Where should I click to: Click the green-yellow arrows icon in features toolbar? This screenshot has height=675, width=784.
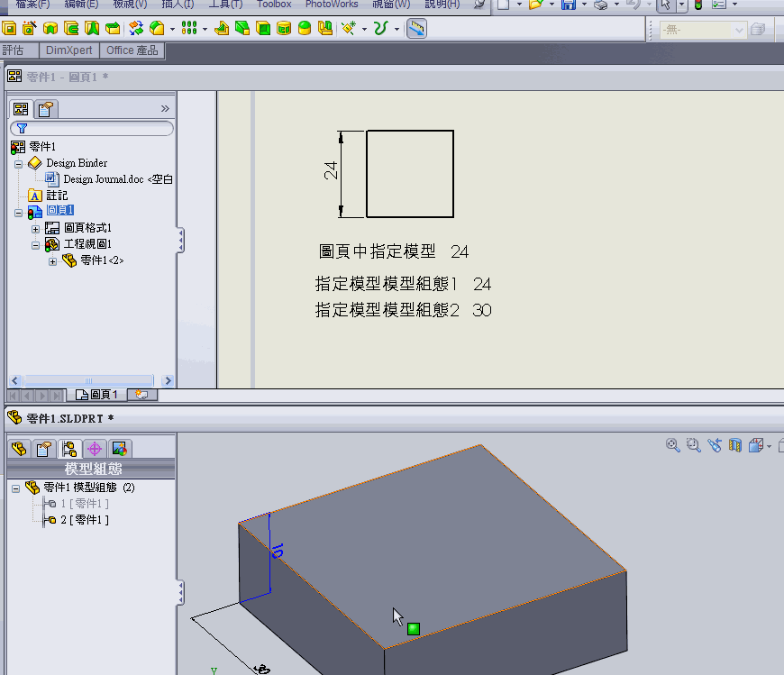(136, 29)
